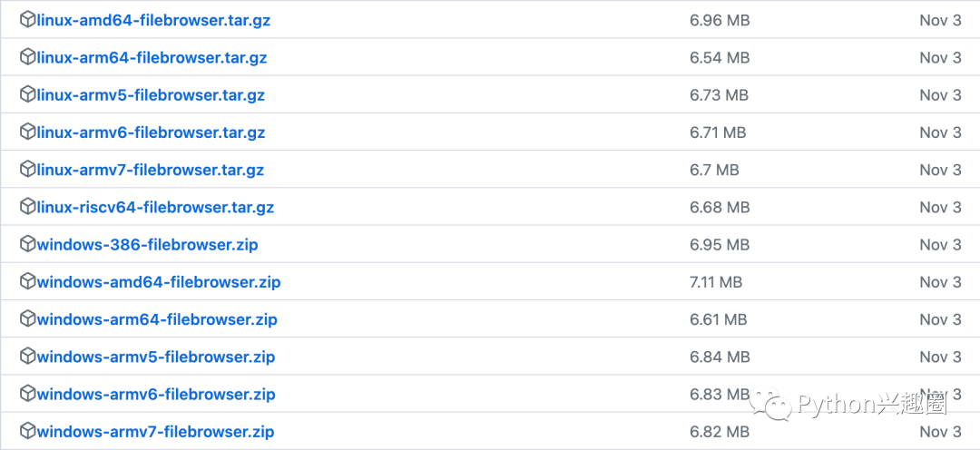Click package icon beside windows-arm64-filebrowser.zip
The width and height of the screenshot is (980, 450).
[x=27, y=319]
